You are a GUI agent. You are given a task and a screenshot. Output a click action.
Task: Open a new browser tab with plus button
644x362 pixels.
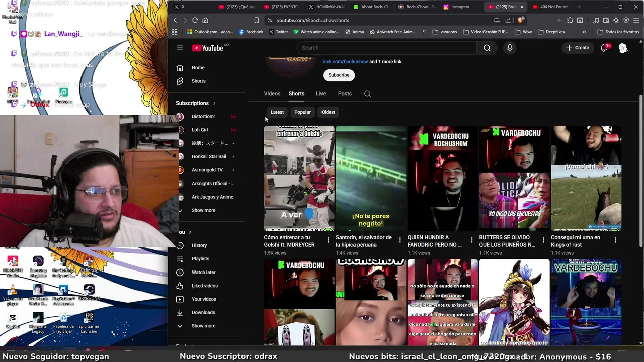(x=579, y=7)
